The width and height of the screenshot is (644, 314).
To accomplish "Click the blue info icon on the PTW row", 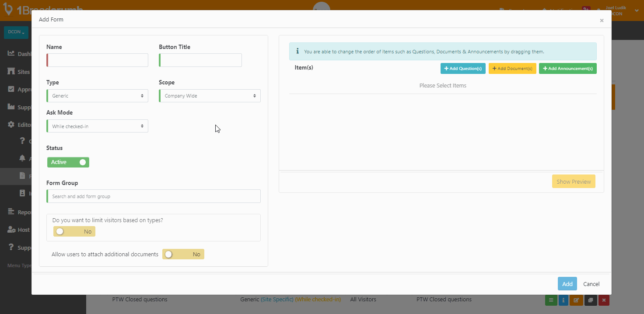I will tap(563, 300).
